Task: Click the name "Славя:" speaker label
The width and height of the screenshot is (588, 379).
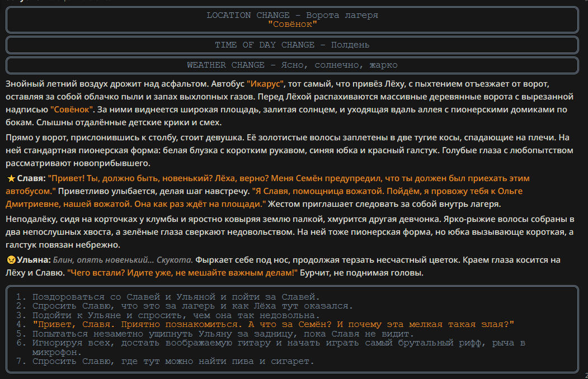Action: pyautogui.click(x=31, y=179)
